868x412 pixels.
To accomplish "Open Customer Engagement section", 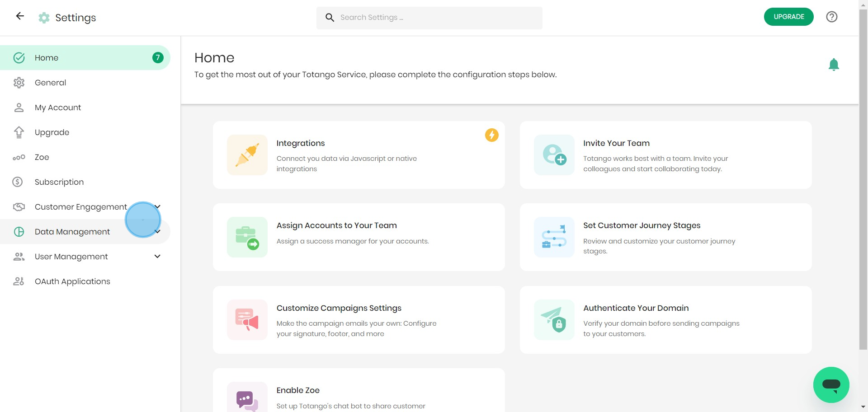I will [85, 207].
